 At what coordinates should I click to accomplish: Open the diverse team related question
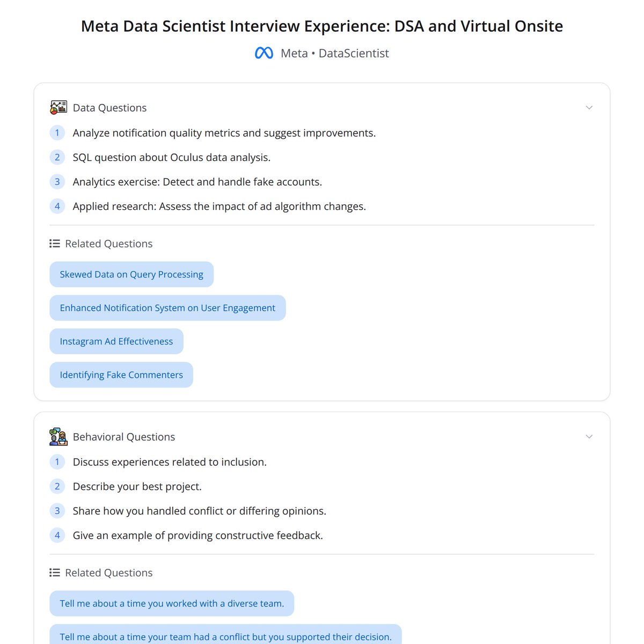pos(172,603)
